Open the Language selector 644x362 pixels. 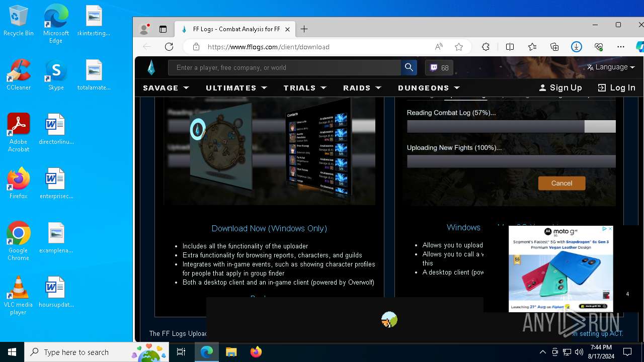point(611,67)
